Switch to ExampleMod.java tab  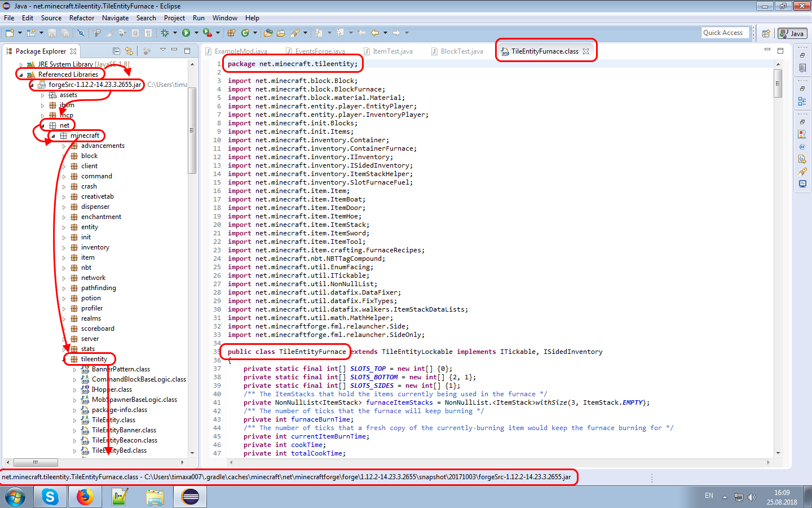(x=237, y=51)
